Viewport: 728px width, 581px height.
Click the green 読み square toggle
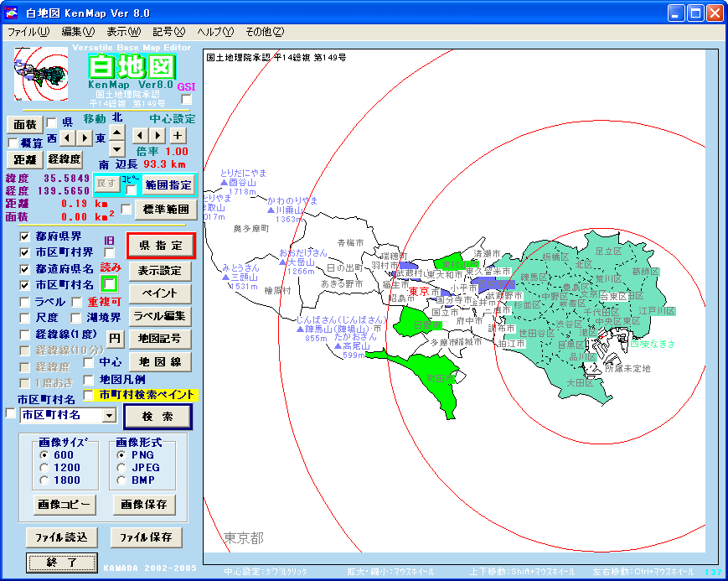(110, 284)
